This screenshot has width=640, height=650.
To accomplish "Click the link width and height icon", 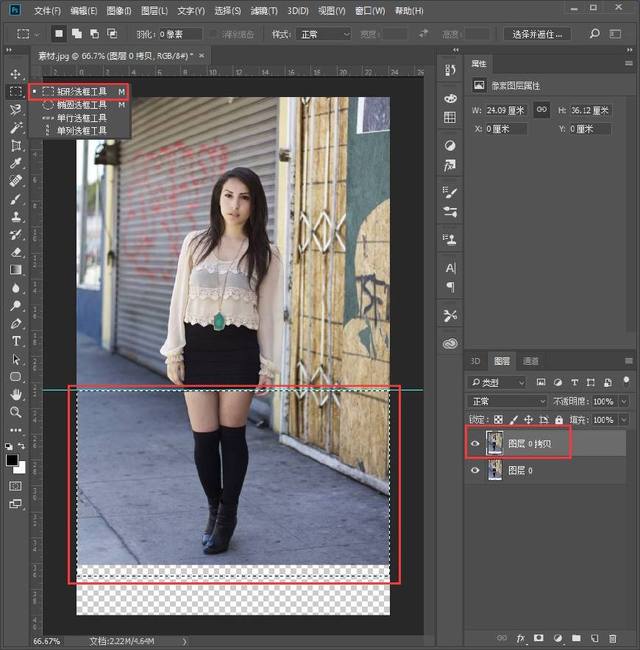I will (x=542, y=110).
